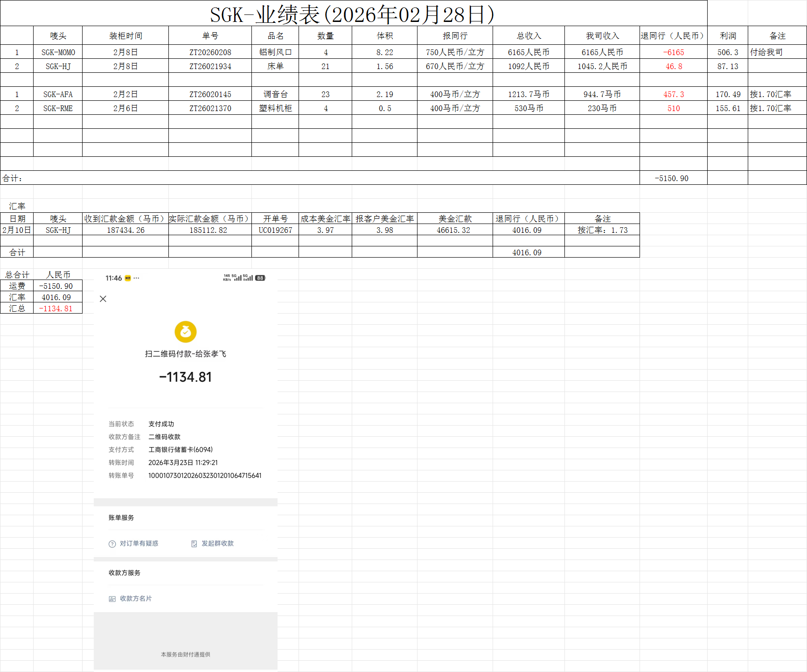This screenshot has height=672, width=807.
Task: Click the three dots in the phone status bar
Action: [136, 278]
